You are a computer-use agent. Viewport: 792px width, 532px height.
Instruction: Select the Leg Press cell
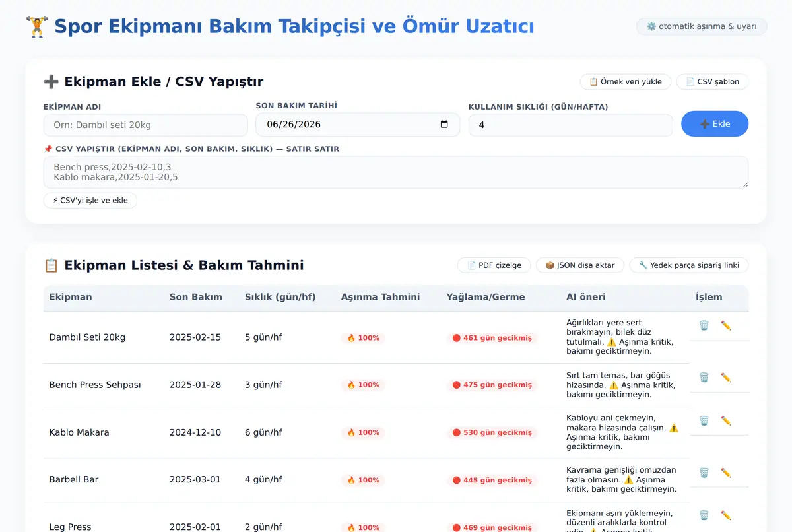[70, 527]
